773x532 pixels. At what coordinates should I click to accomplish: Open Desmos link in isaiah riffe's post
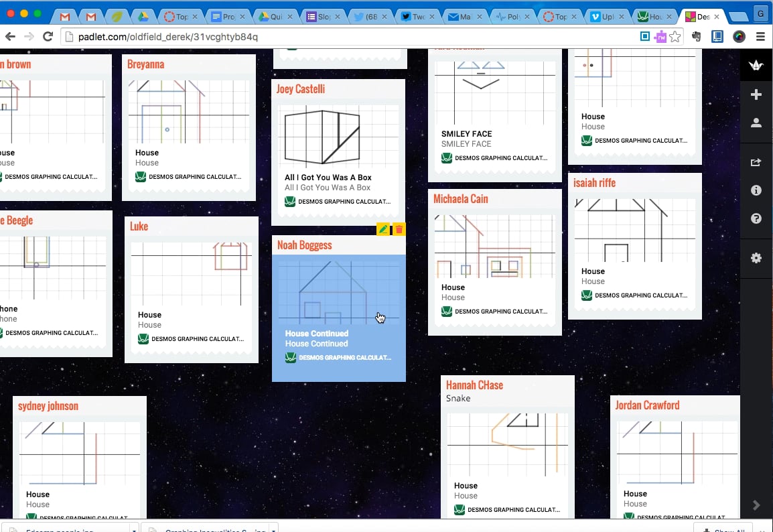click(634, 295)
